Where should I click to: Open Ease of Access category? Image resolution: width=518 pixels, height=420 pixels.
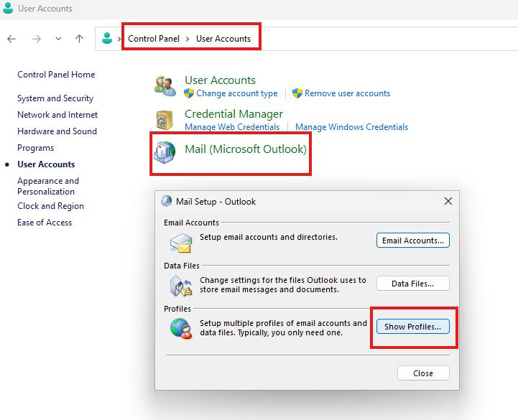coord(45,223)
